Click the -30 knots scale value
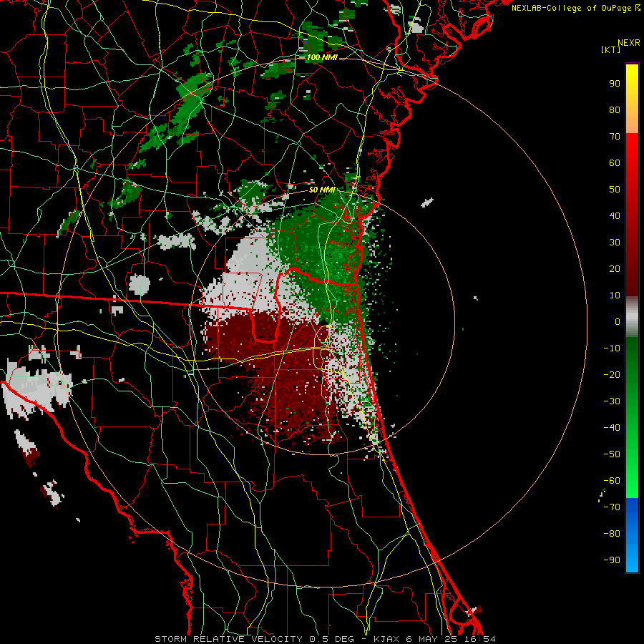This screenshot has height=644, width=644. point(612,401)
